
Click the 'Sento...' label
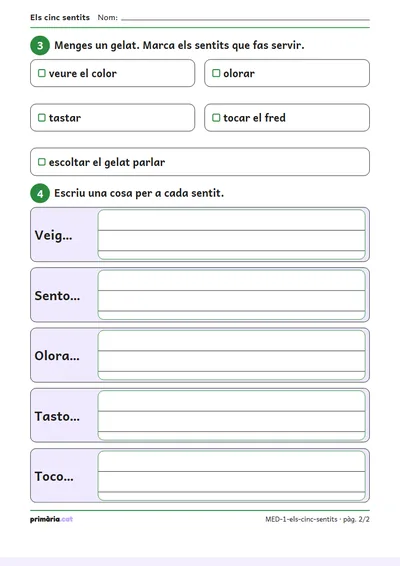coord(57,296)
